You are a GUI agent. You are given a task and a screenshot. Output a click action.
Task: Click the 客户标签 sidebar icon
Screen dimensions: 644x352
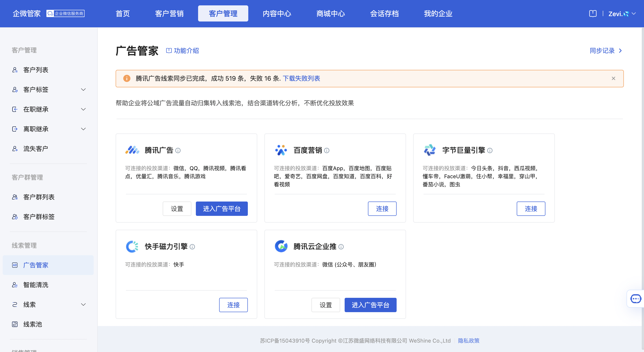coord(15,90)
